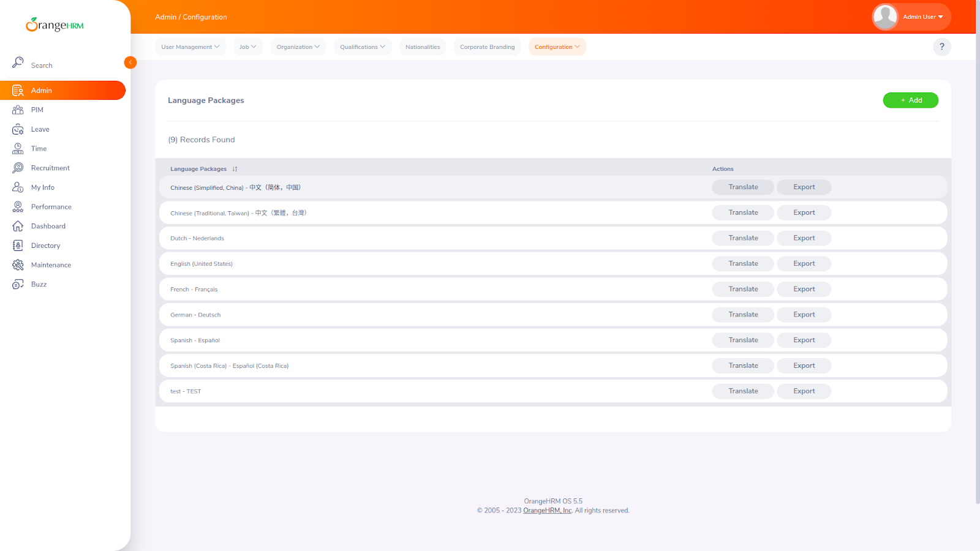Export Chinese (Traditional, Taiwan) package
The image size is (980, 551).
(x=804, y=213)
